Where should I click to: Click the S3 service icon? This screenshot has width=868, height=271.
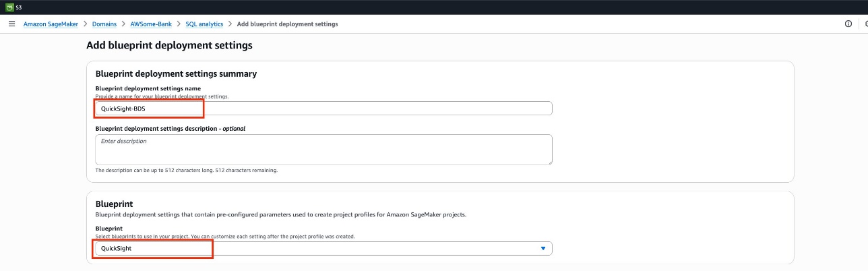coord(9,7)
